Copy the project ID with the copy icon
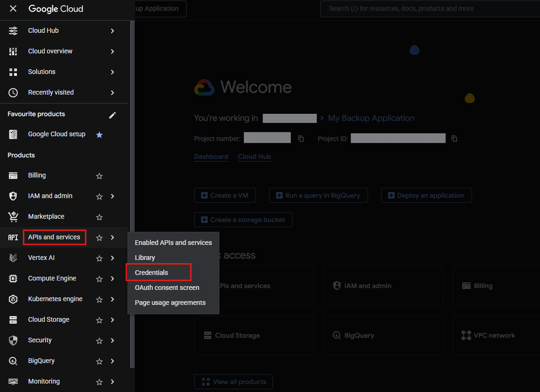The width and height of the screenshot is (540, 392). pos(454,139)
